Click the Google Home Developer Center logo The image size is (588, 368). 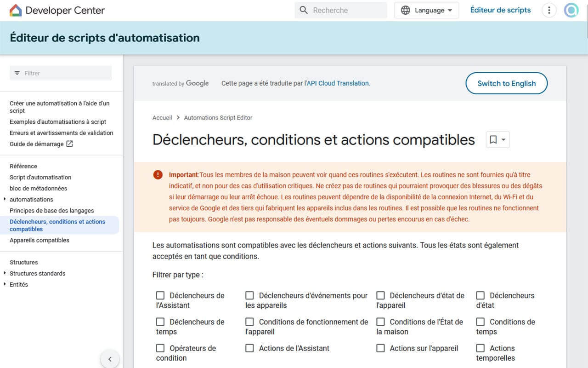[57, 10]
